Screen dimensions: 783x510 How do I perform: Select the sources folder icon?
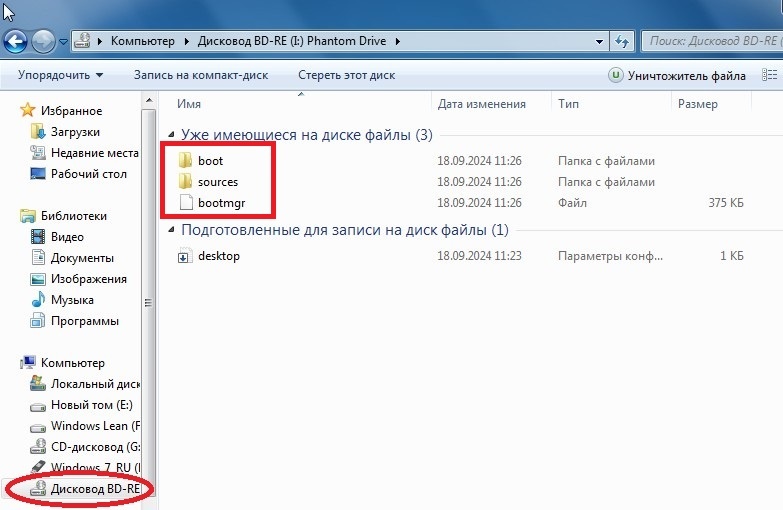point(186,181)
